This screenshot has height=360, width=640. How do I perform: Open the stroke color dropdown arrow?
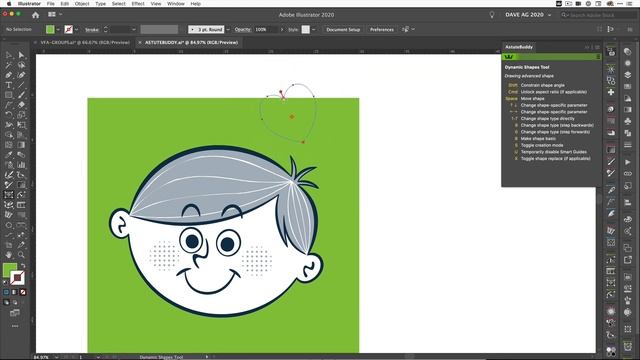click(x=76, y=29)
